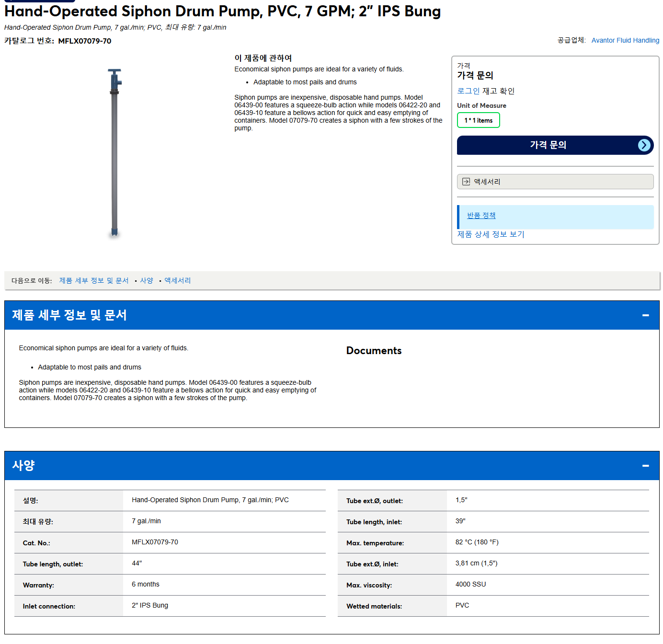Viewport: 663px width, 644px height.
Task: Click the 로그인 login link
Action: (x=469, y=91)
